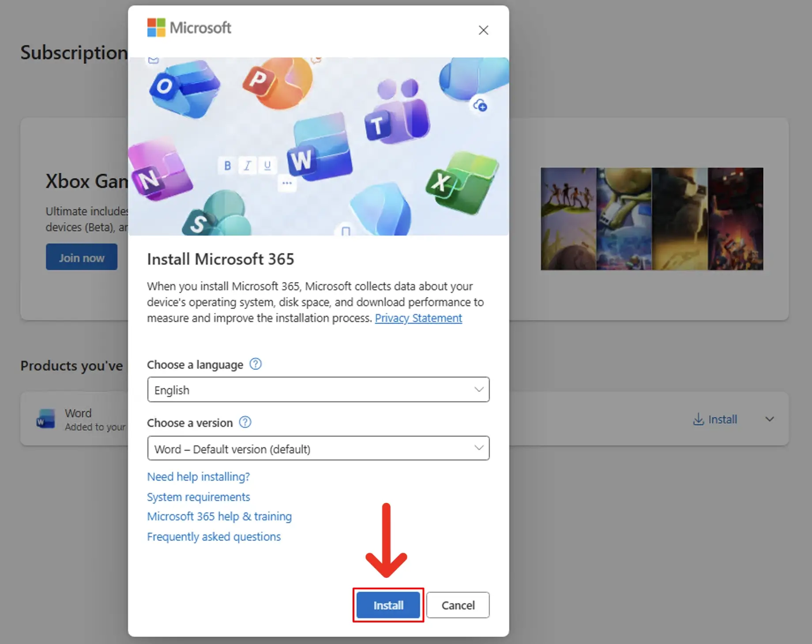This screenshot has height=644, width=812.
Task: Click the OneNote icon in banner
Action: coord(159,173)
